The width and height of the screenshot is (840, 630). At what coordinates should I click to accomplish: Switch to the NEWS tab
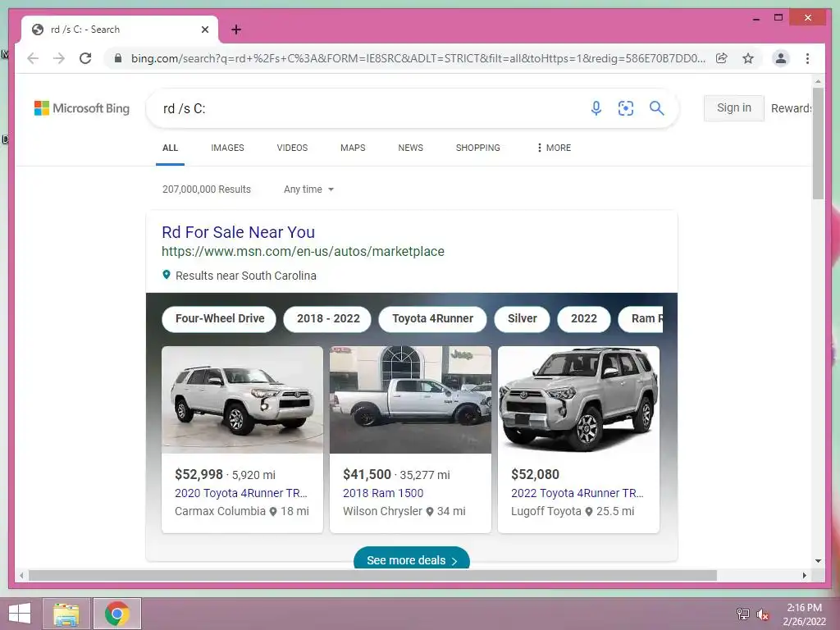tap(411, 148)
